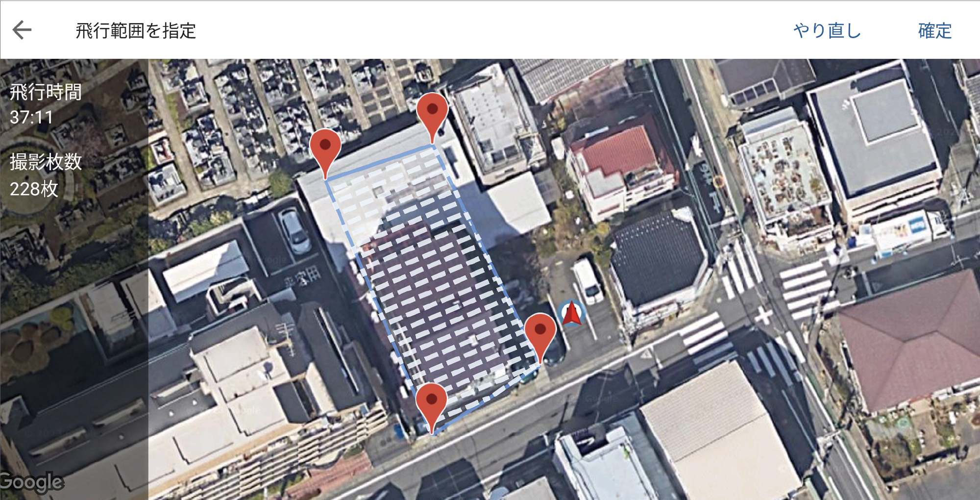980x500 pixels.
Task: Click the white van parked near the drone marker
Action: point(588,281)
